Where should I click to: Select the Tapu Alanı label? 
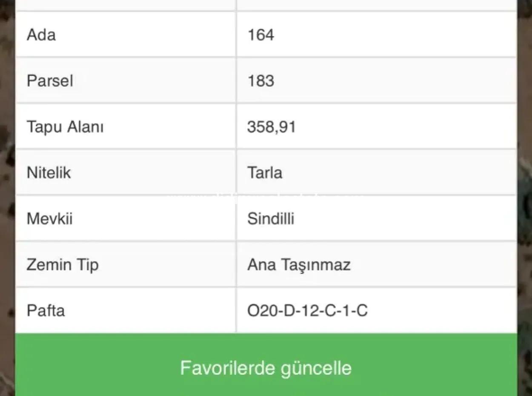tap(65, 126)
